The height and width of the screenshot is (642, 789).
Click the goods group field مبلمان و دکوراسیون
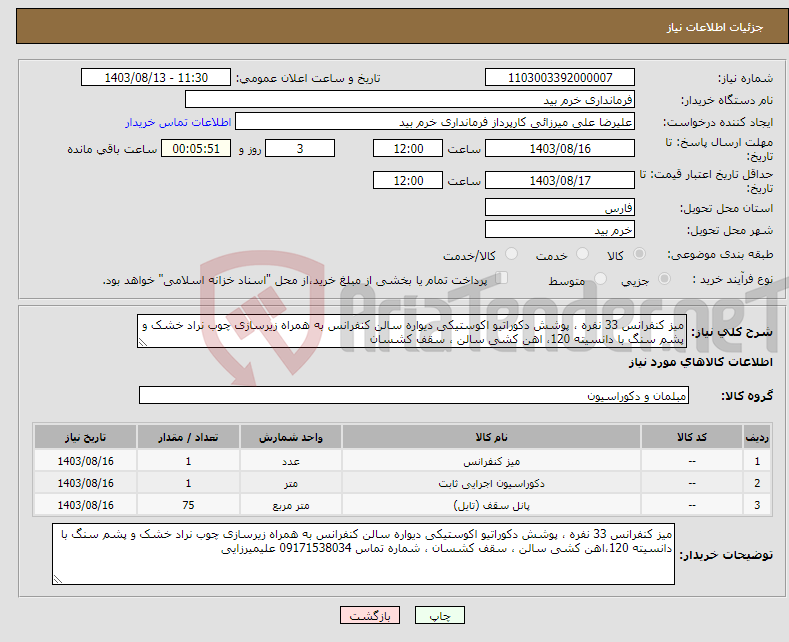click(414, 395)
